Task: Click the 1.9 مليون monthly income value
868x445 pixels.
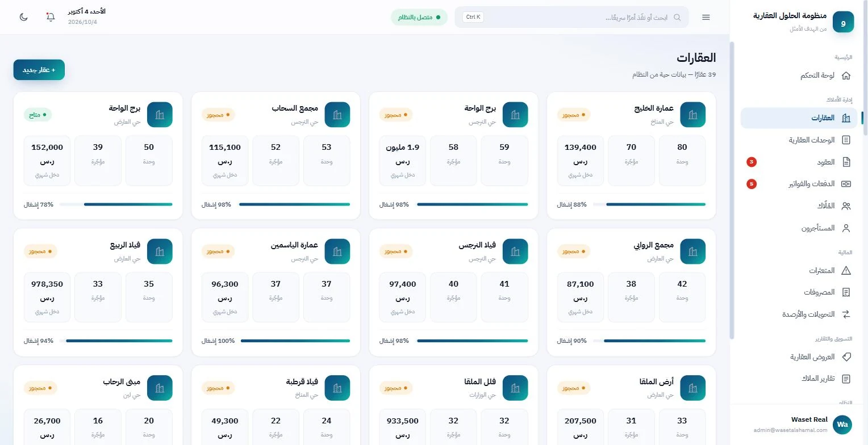Action: pyautogui.click(x=403, y=147)
